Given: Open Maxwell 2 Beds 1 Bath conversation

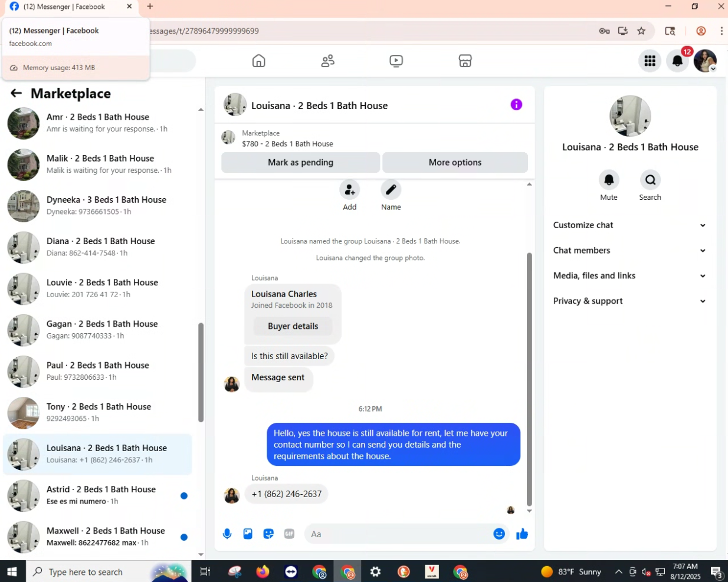Looking at the screenshot, I should pyautogui.click(x=97, y=537).
